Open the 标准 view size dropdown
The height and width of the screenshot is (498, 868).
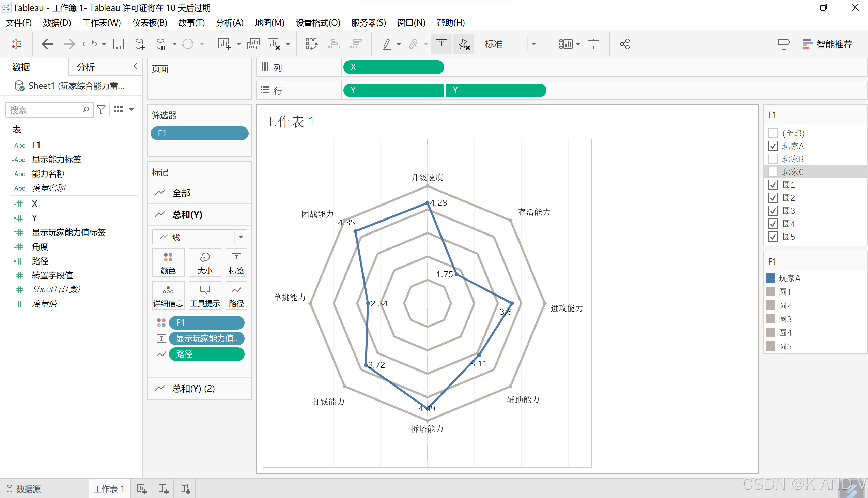[x=533, y=44]
